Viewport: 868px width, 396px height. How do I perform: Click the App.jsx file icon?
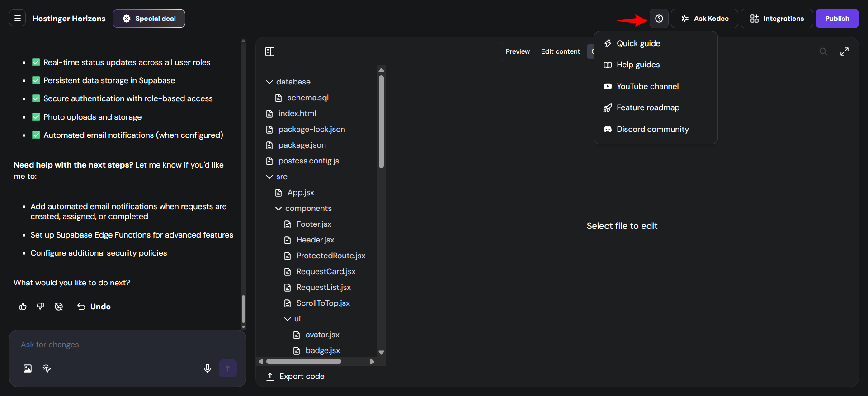tap(278, 193)
